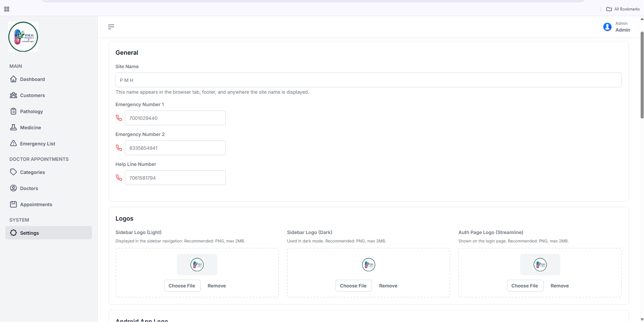644x322 pixels.
Task: Click the 'General' section heading
Action: (x=127, y=53)
